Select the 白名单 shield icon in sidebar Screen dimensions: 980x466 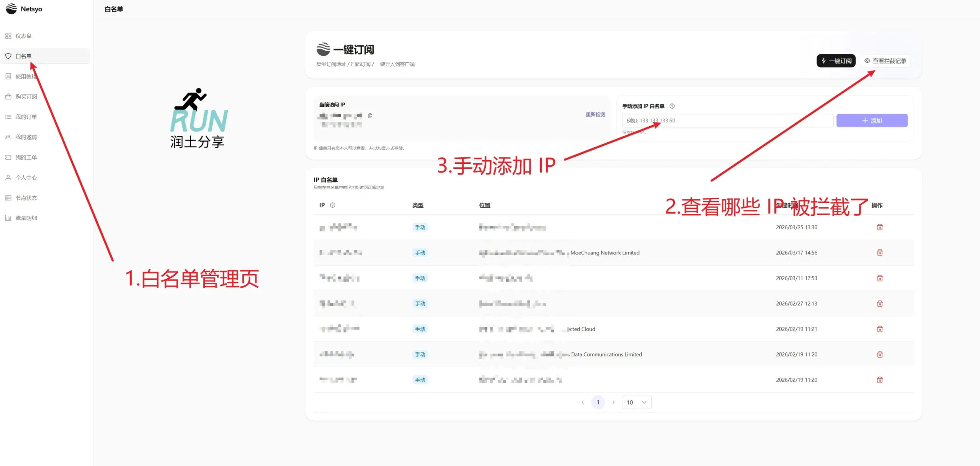[x=8, y=56]
